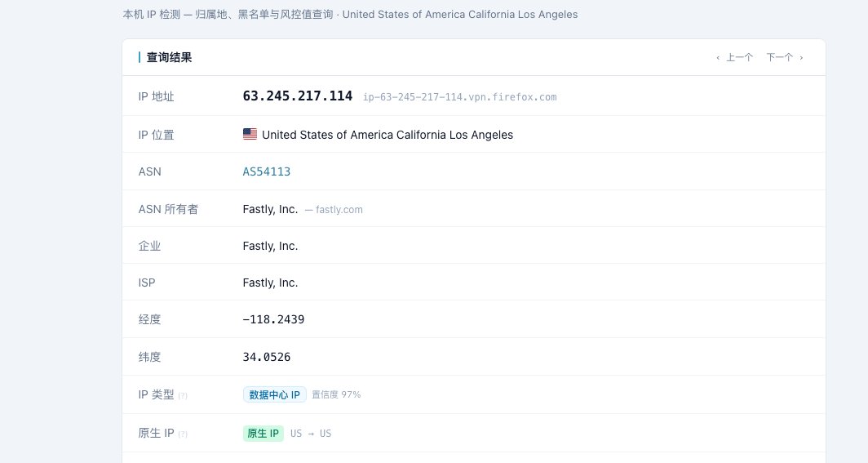The height and width of the screenshot is (463, 868).
Task: Open help icon next to IP 类型
Action: click(x=183, y=395)
